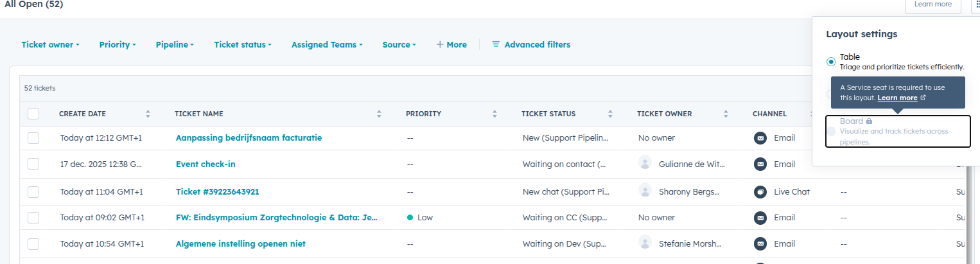980x264 pixels.
Task: Click the Ticket Owner column sort arrows
Action: pyautogui.click(x=726, y=114)
